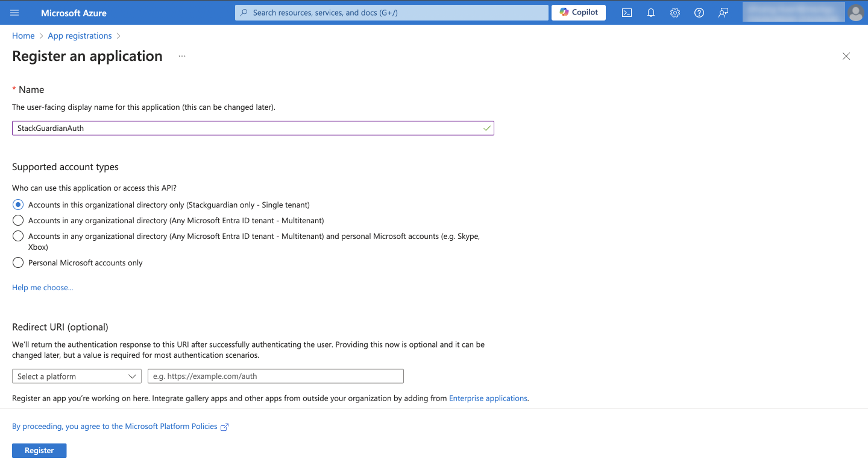Open the Azure portal hamburger menu
Viewport: 868px width, 470px height.
14,13
